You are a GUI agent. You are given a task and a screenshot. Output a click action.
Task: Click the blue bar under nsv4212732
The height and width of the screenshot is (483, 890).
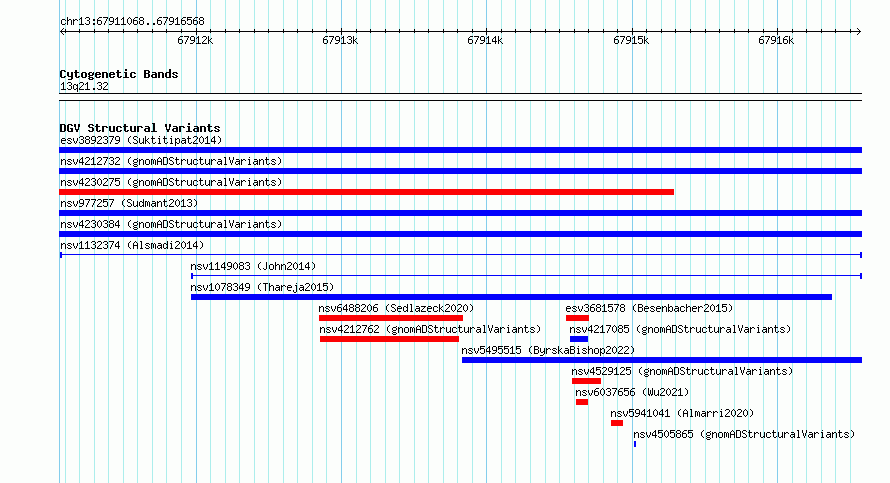(460, 171)
